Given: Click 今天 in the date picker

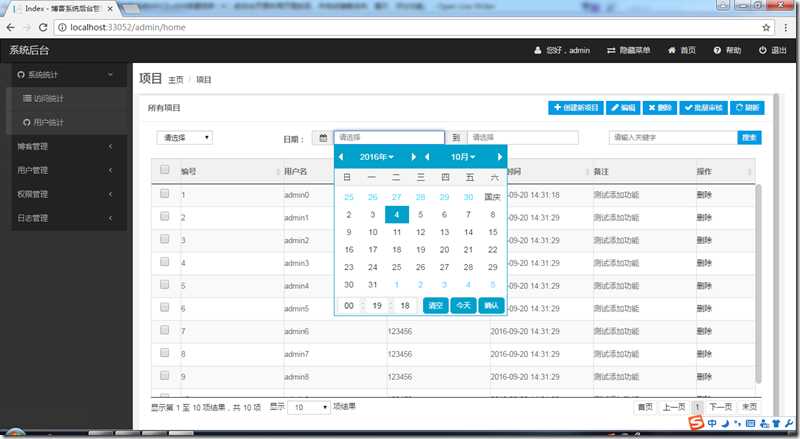Looking at the screenshot, I should pos(463,306).
